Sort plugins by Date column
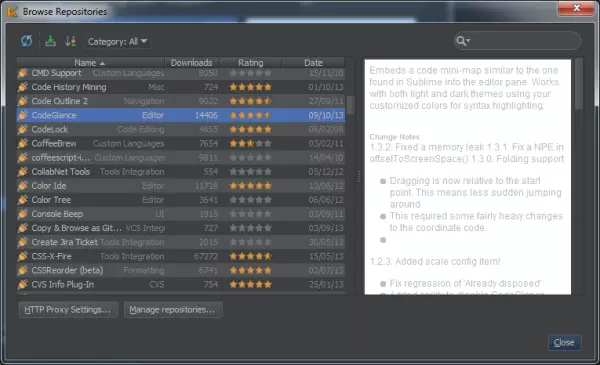This screenshot has height=365, width=600. click(313, 62)
